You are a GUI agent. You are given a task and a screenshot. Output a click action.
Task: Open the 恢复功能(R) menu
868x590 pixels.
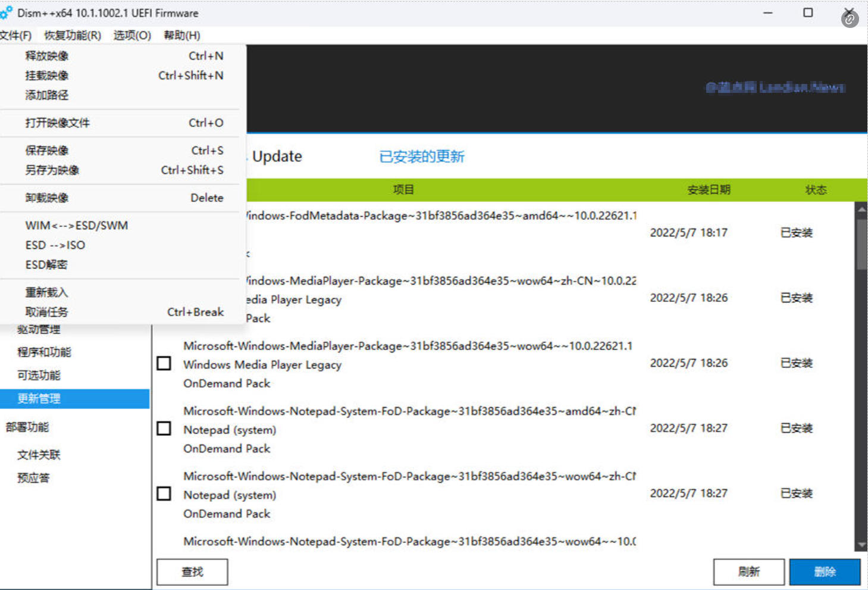click(x=73, y=36)
